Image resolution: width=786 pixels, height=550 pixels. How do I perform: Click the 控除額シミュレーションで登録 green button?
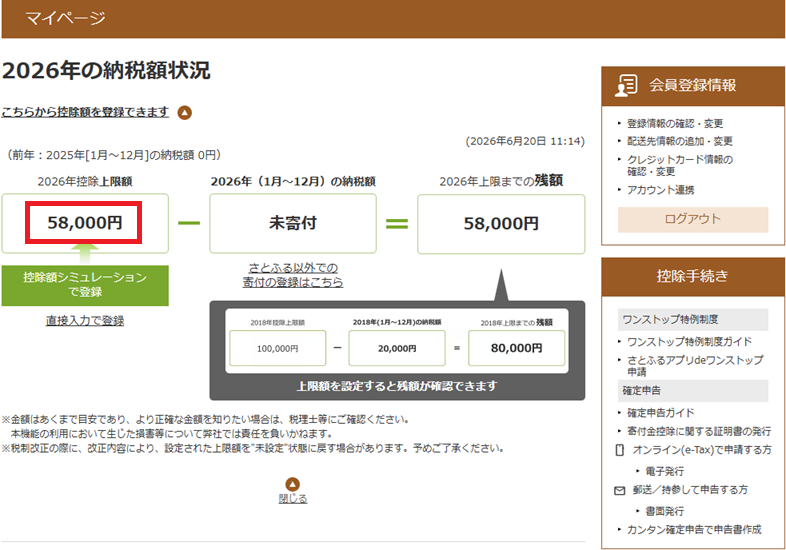pos(85,285)
